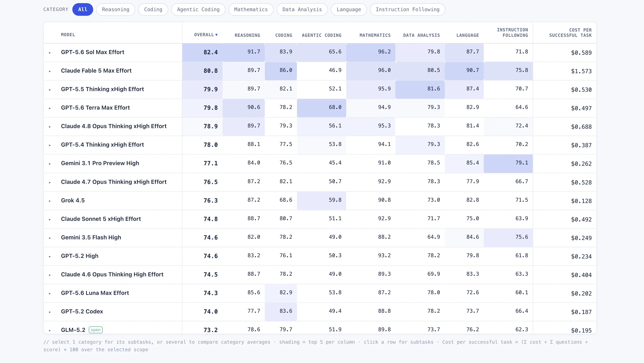Image resolution: width=644 pixels, height=363 pixels.
Task: Sort by Cost Per Successful Task header
Action: [x=570, y=33]
